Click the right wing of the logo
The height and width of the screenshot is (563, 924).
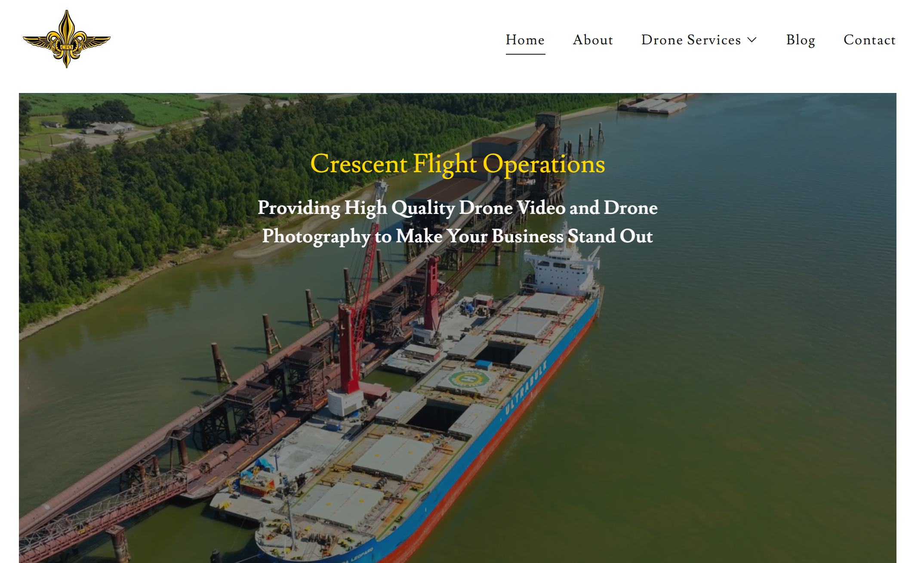(95, 42)
